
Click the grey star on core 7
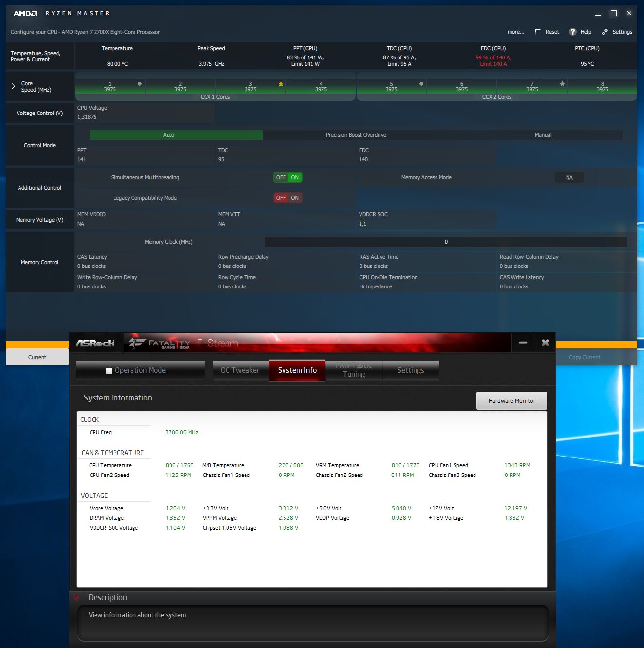562,84
